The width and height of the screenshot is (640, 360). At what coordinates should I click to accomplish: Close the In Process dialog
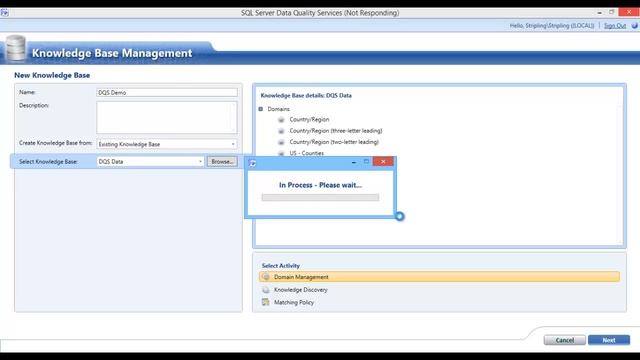tap(383, 162)
